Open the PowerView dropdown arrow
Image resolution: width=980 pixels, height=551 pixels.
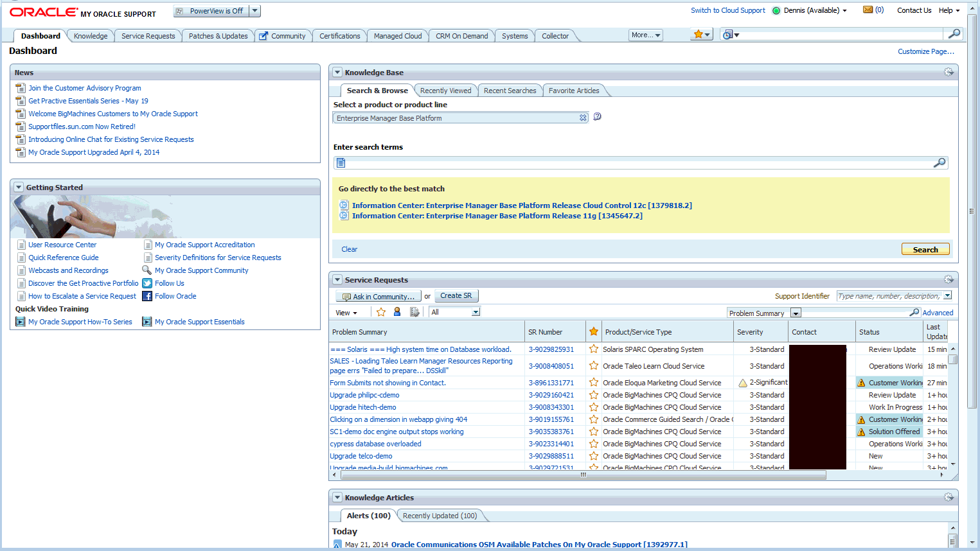point(254,11)
